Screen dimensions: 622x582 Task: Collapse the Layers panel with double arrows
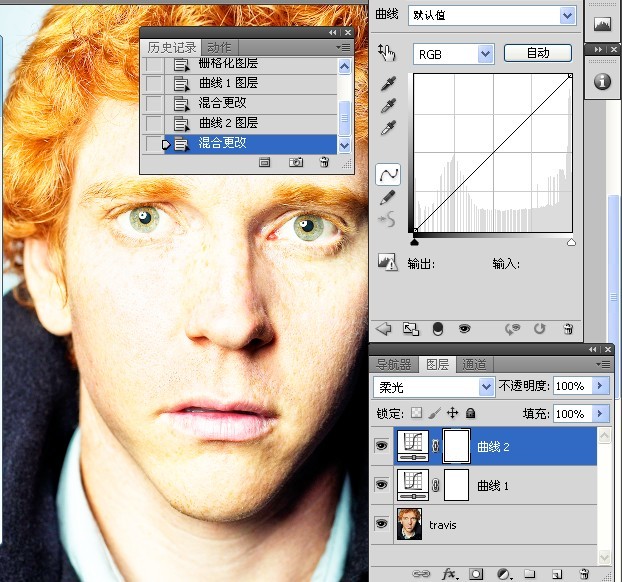pos(592,349)
